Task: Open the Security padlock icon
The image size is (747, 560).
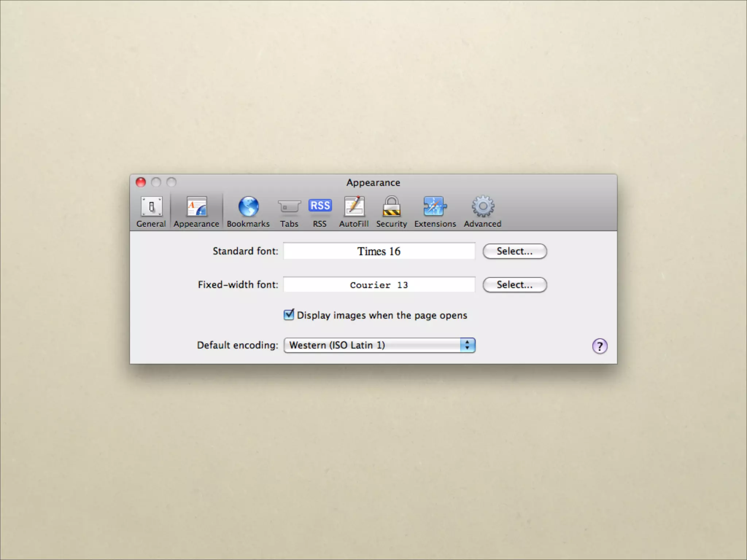Action: tap(391, 207)
